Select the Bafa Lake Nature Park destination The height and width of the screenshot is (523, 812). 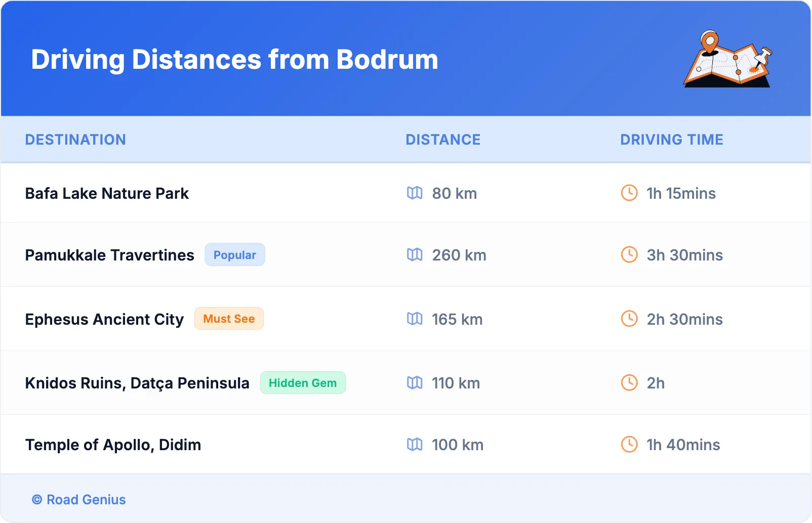point(107,193)
